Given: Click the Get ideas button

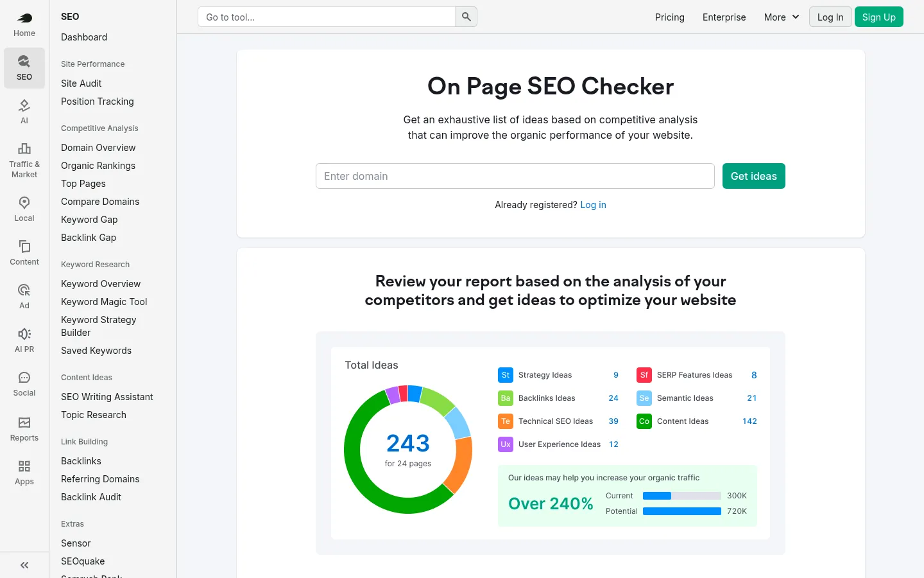Looking at the screenshot, I should click(754, 176).
